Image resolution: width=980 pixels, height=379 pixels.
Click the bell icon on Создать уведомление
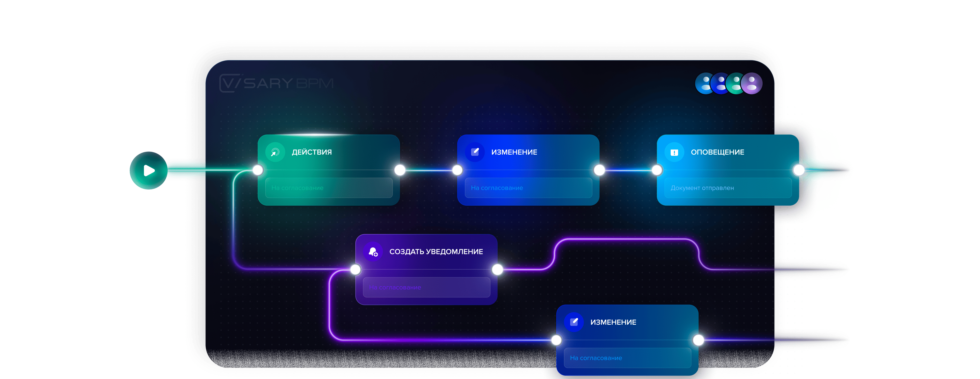coord(373,252)
